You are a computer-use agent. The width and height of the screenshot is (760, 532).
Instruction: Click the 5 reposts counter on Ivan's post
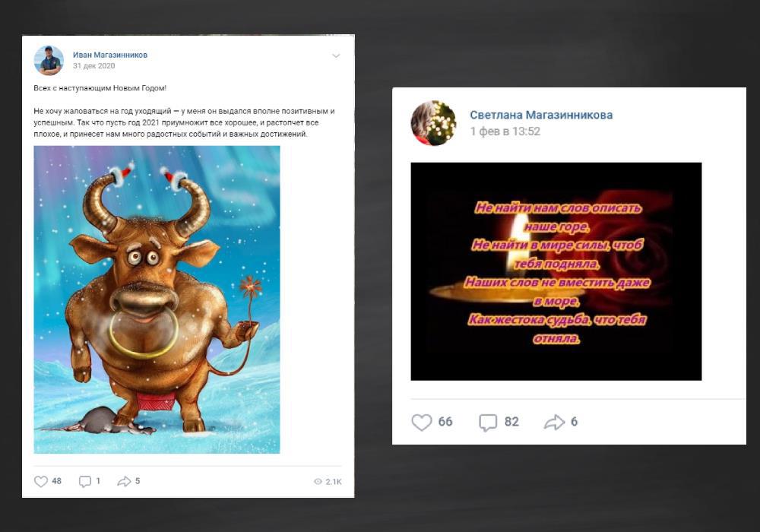(138, 481)
